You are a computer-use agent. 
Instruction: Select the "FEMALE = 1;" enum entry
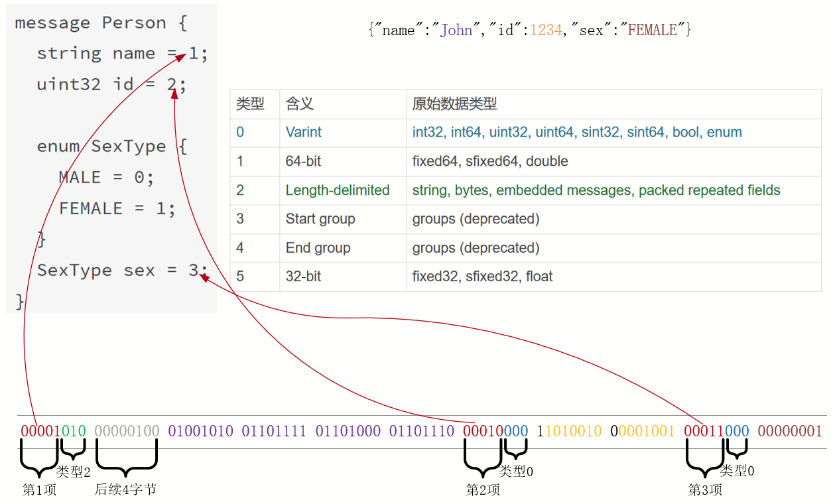(x=117, y=208)
